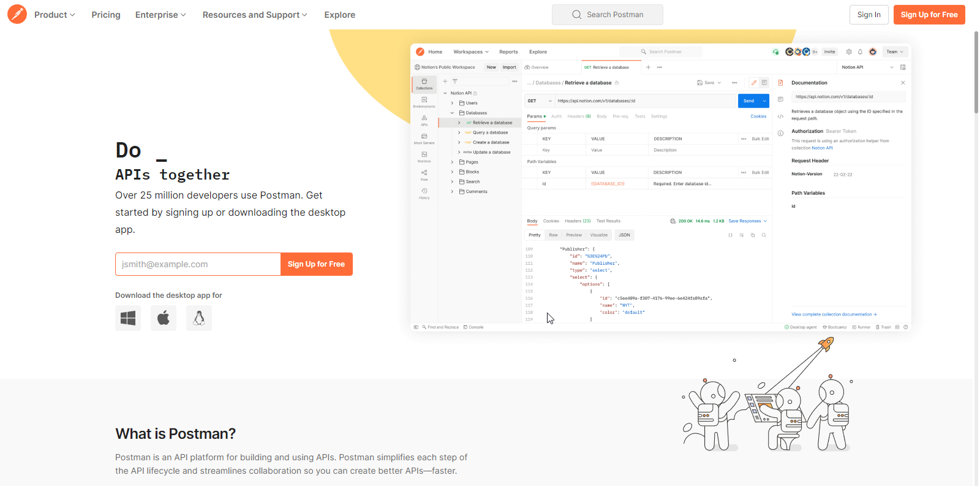This screenshot has height=486, width=980.
Task: Open the History icon in the screenshot sidebar
Action: 424,194
